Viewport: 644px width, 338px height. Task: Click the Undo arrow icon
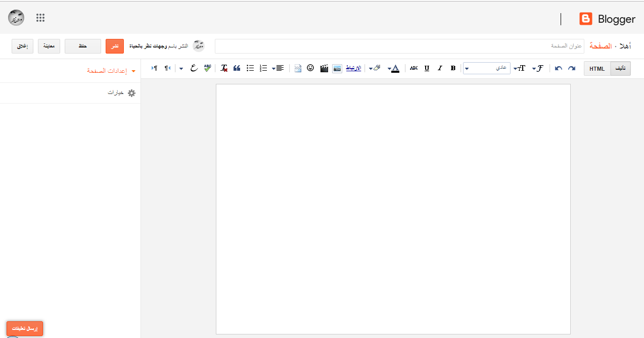coord(559,68)
